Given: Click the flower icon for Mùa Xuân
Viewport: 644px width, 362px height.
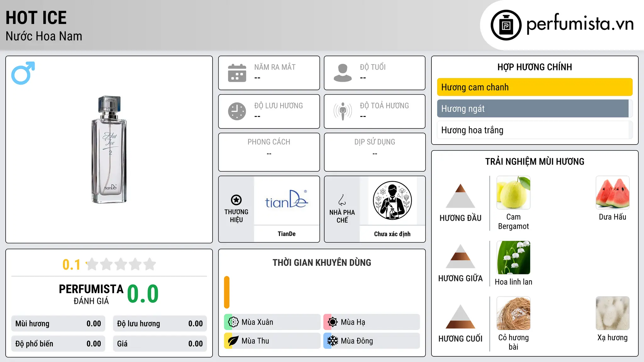Looking at the screenshot, I should [233, 322].
